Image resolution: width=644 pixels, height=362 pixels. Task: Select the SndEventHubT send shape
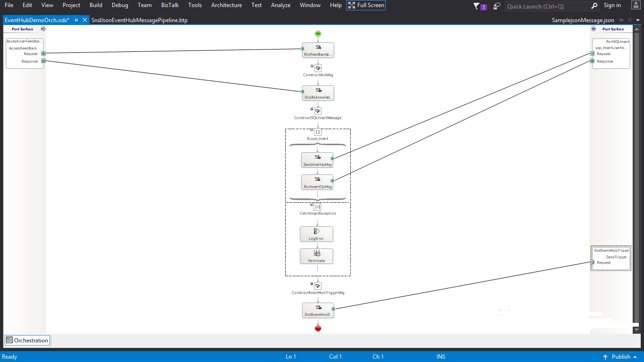[318, 310]
